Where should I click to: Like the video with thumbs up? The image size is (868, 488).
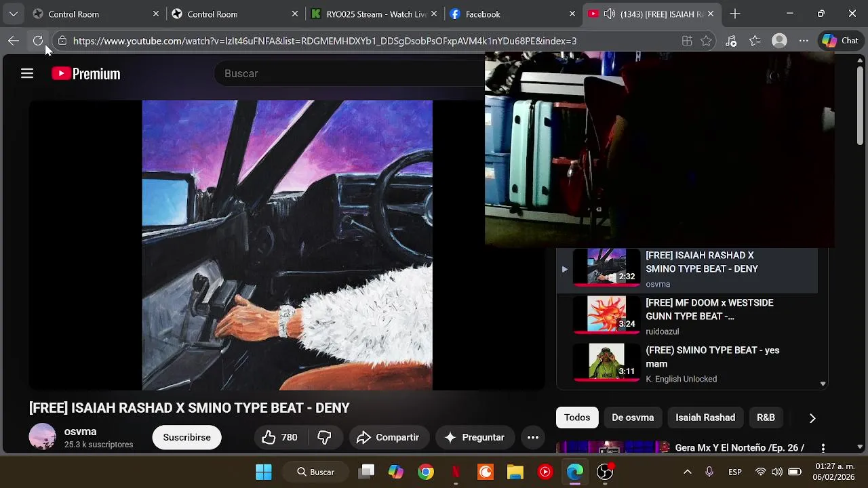click(280, 437)
